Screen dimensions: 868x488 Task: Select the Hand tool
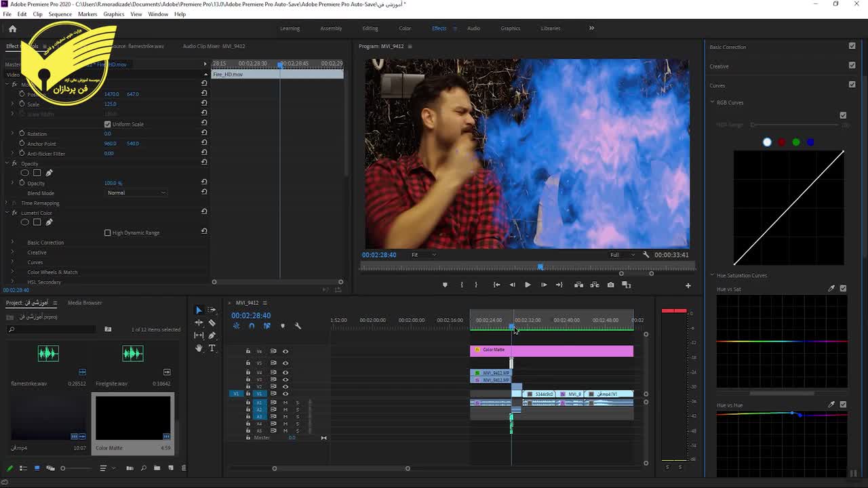click(199, 348)
